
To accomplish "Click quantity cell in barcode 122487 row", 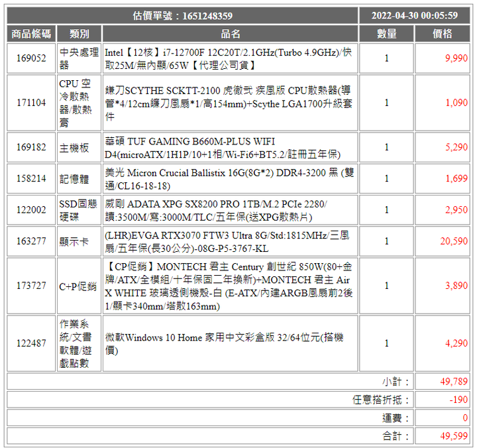I will (387, 343).
